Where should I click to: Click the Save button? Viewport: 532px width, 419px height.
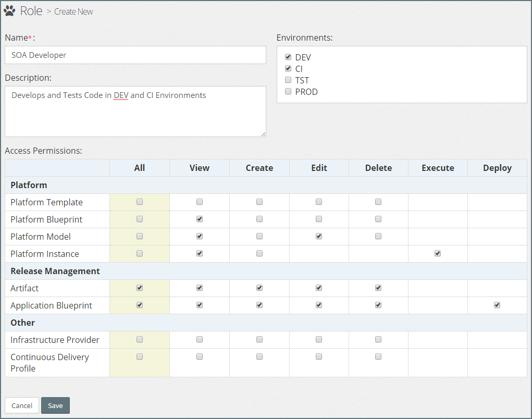point(55,405)
